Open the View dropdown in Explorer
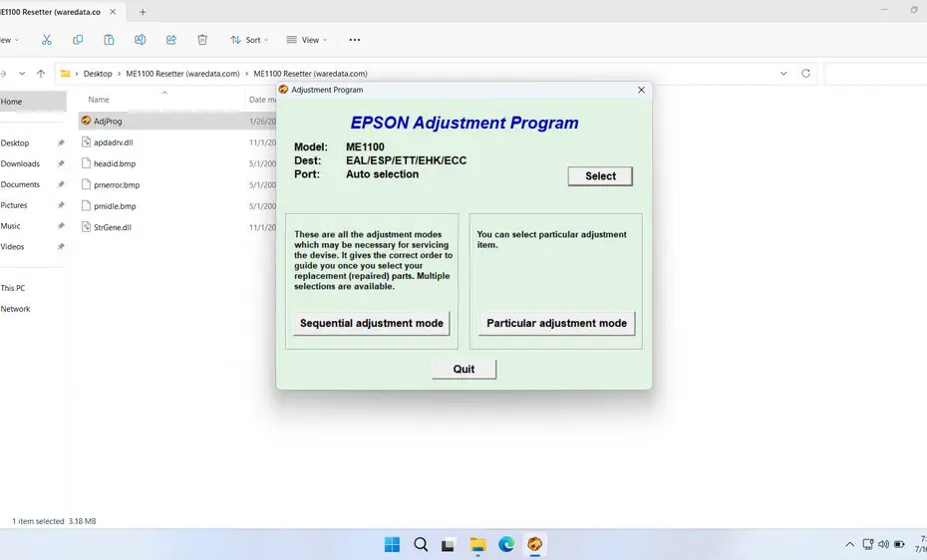927x560 pixels. [x=306, y=40]
